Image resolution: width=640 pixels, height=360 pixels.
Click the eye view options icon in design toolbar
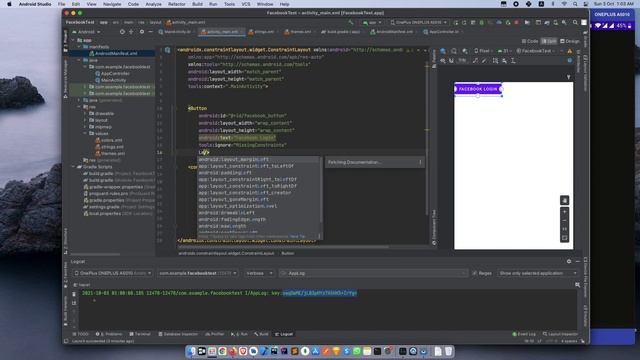(443, 61)
